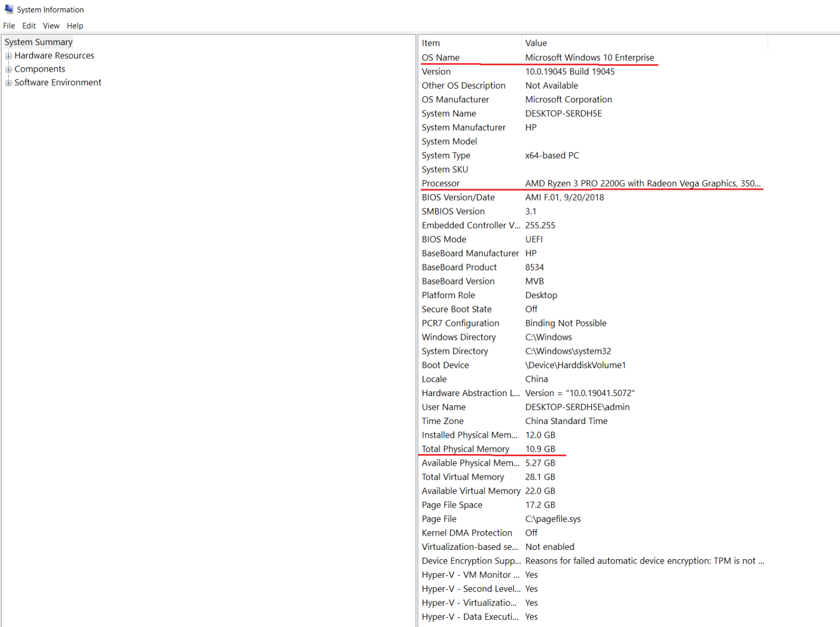Viewport: 840px width, 627px height.
Task: Select the OS Name row
Action: pyautogui.click(x=441, y=57)
